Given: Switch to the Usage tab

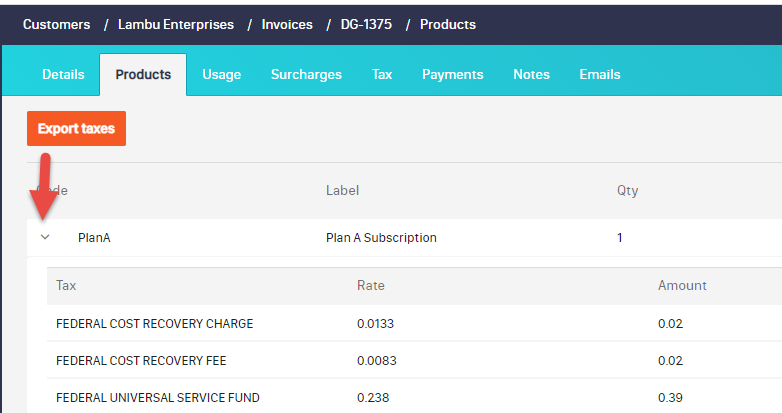Looking at the screenshot, I should [x=221, y=75].
